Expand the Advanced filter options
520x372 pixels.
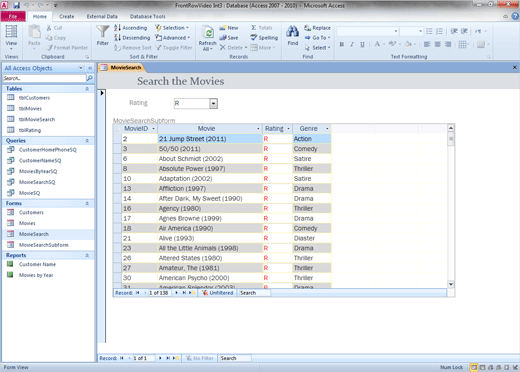click(173, 38)
